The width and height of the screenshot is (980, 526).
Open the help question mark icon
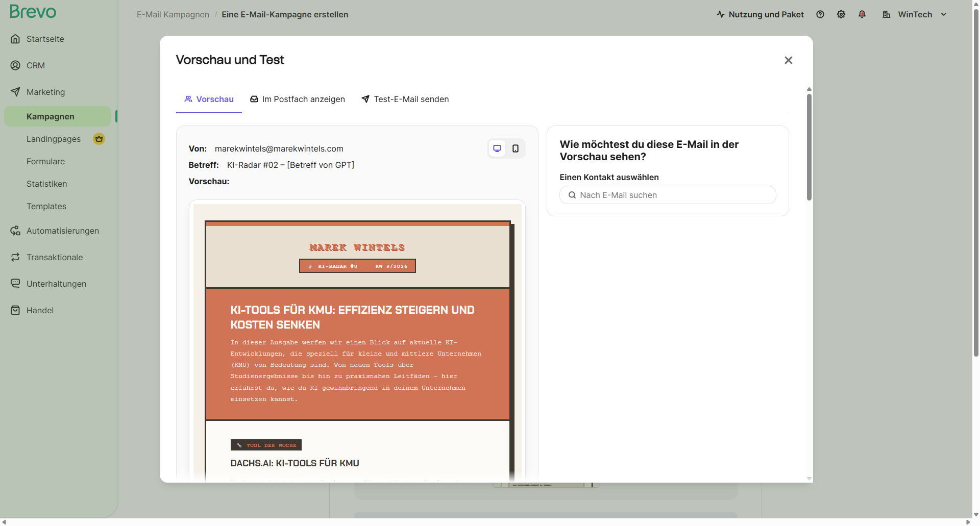click(x=820, y=14)
